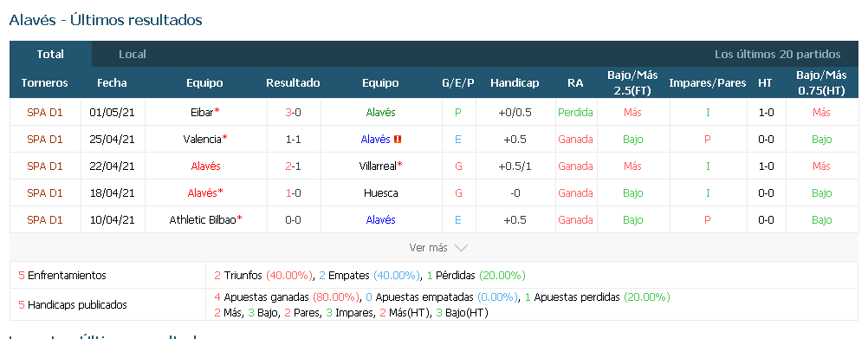Viewport: 868px width, 339px height.
Task: Open the Valencia team link
Action: pos(202,140)
